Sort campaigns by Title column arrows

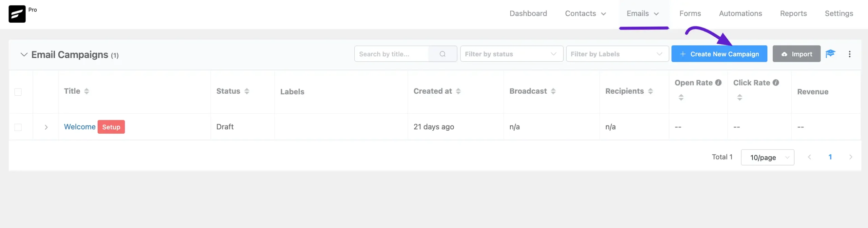click(x=87, y=91)
